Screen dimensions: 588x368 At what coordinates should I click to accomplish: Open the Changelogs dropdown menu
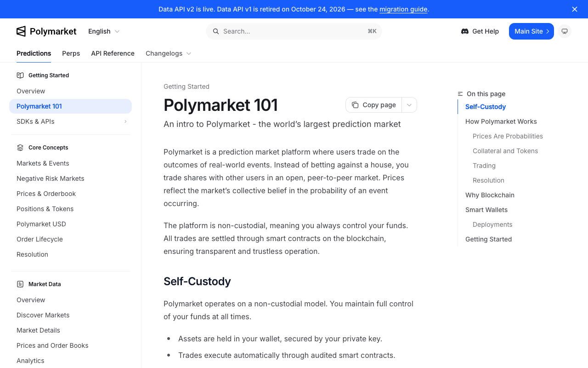tap(168, 53)
